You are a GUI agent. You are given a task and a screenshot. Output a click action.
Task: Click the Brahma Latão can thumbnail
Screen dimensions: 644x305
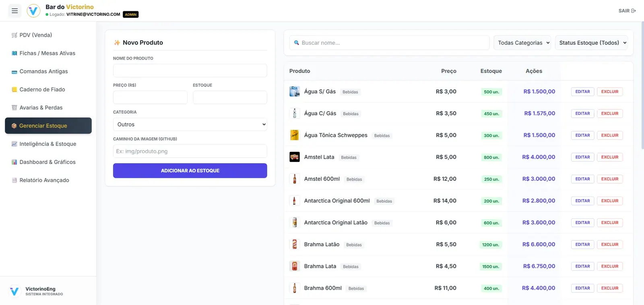295,244
